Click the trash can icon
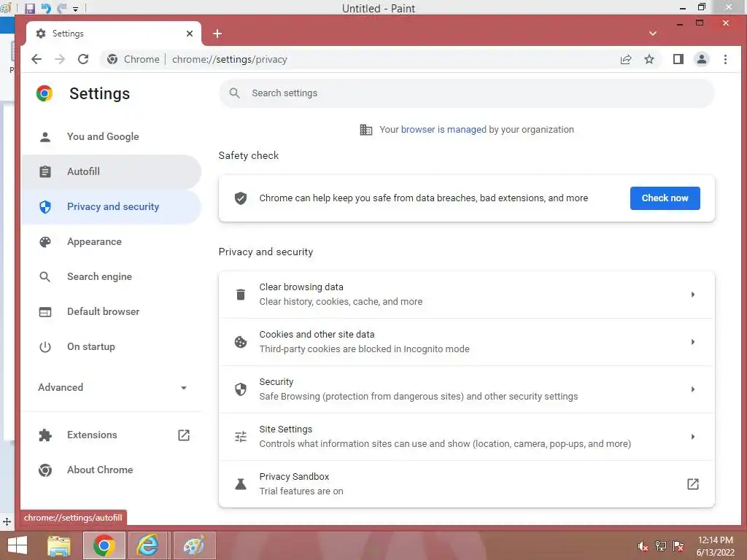The height and width of the screenshot is (560, 747). [x=241, y=295]
